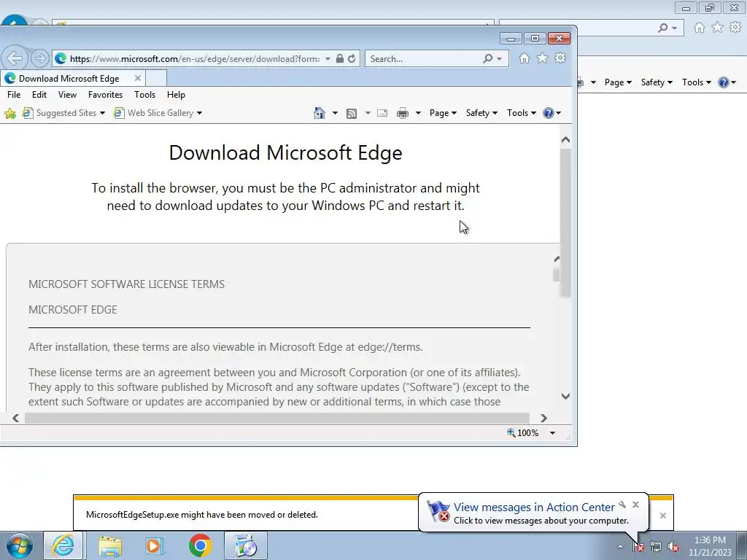The height and width of the screenshot is (560, 747).
Task: Click the back window's gear Tools icon
Action: (735, 28)
